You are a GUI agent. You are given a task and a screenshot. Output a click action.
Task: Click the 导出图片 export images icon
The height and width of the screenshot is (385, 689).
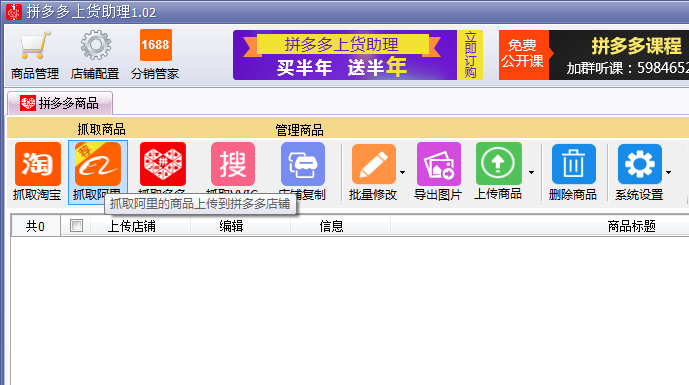439,164
